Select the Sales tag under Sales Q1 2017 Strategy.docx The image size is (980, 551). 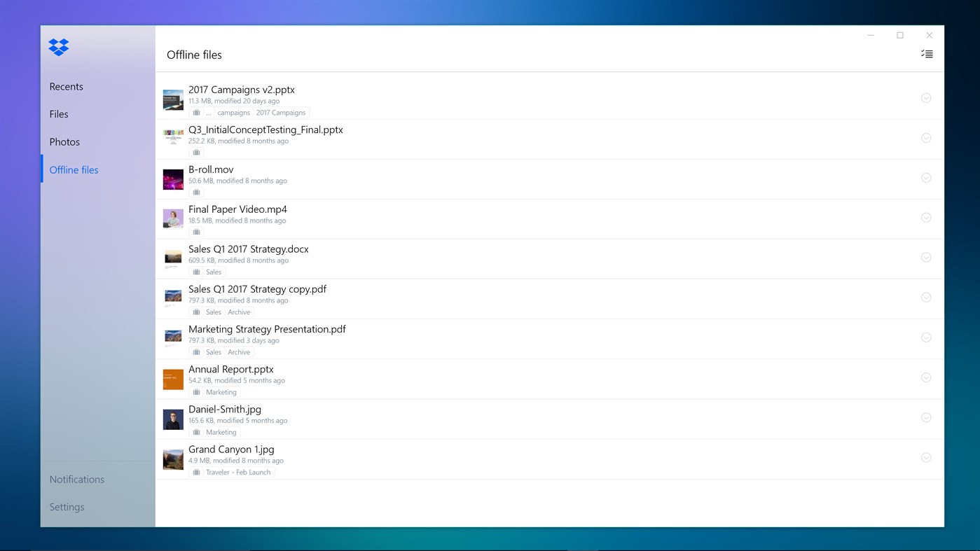click(x=214, y=272)
